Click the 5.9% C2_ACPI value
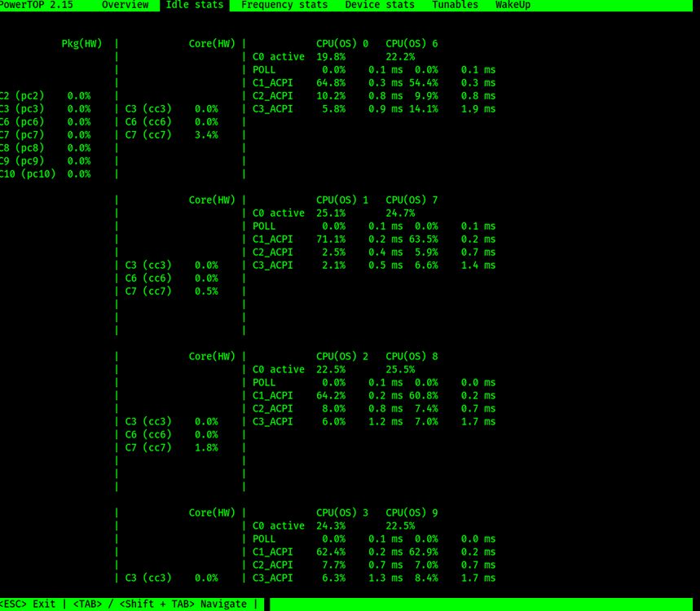This screenshot has height=611, width=700. click(x=426, y=253)
